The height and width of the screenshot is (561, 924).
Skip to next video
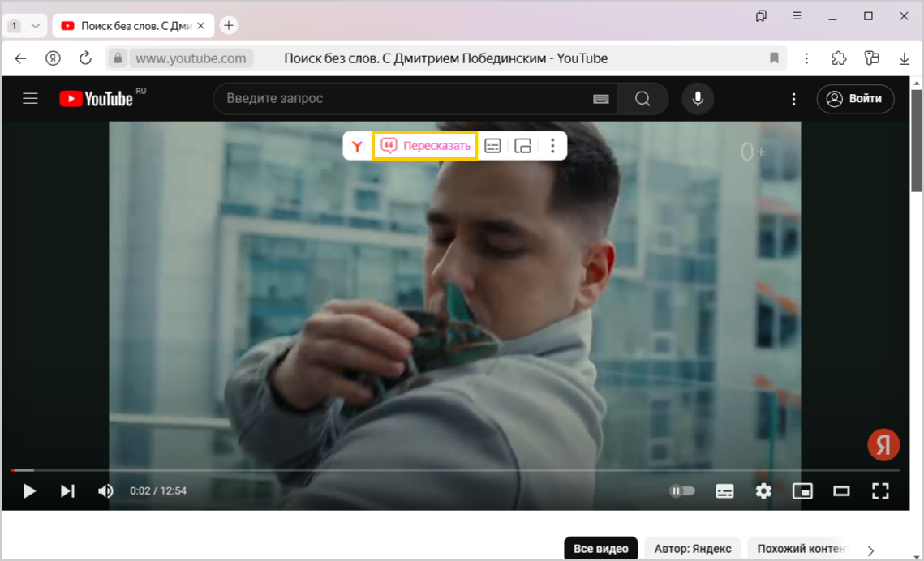(x=68, y=491)
